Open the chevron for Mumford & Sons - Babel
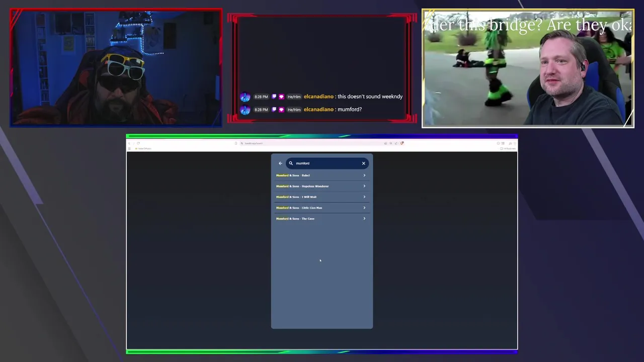The width and height of the screenshot is (644, 362). click(x=364, y=175)
